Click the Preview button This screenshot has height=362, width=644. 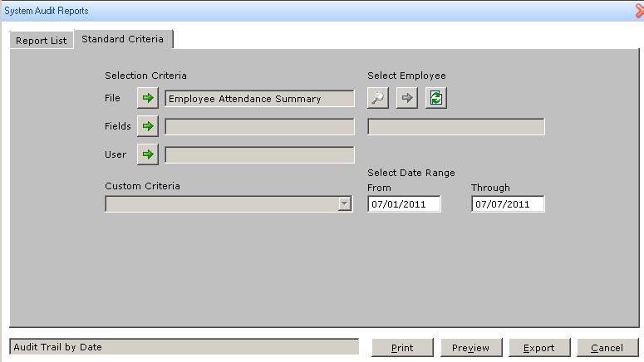(x=471, y=348)
